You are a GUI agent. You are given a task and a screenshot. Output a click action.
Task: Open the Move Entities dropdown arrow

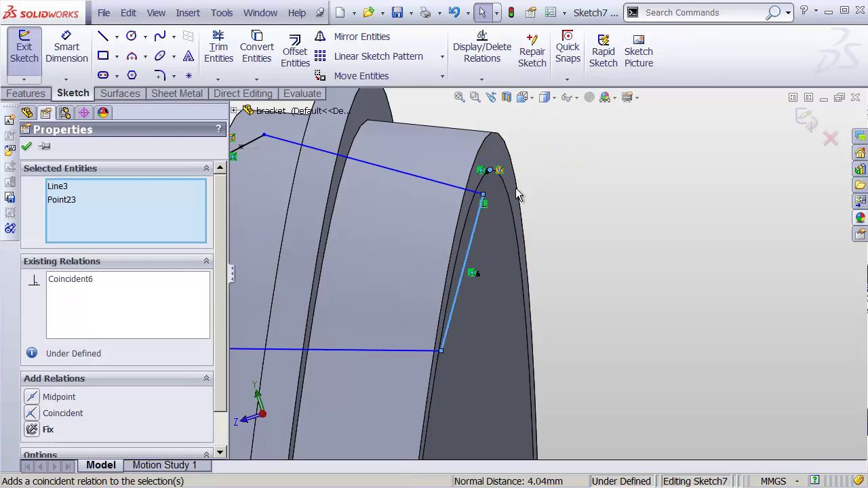pyautogui.click(x=442, y=77)
